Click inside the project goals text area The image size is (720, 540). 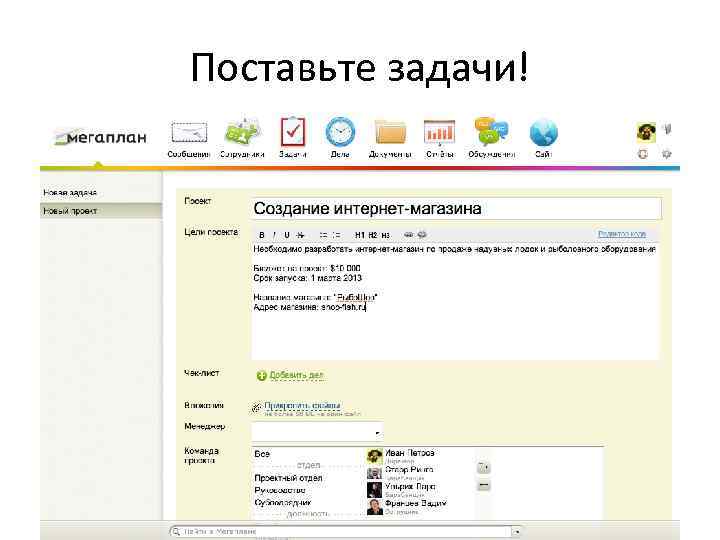point(455,302)
